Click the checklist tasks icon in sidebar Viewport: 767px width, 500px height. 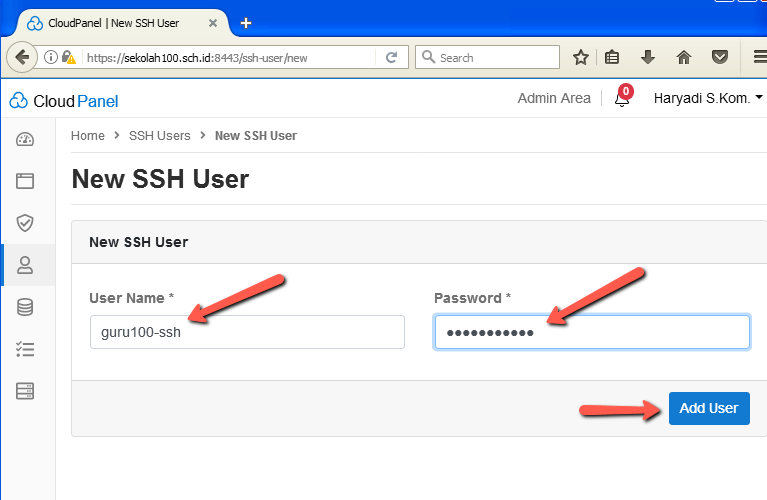(x=25, y=349)
